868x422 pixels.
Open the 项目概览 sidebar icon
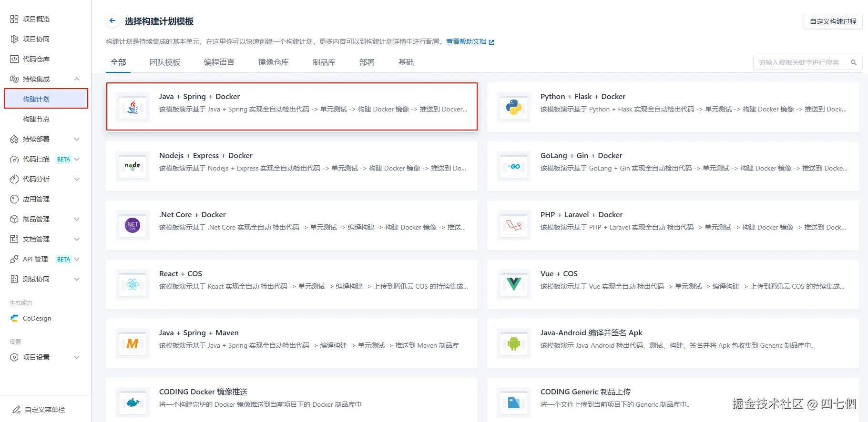pyautogui.click(x=14, y=19)
